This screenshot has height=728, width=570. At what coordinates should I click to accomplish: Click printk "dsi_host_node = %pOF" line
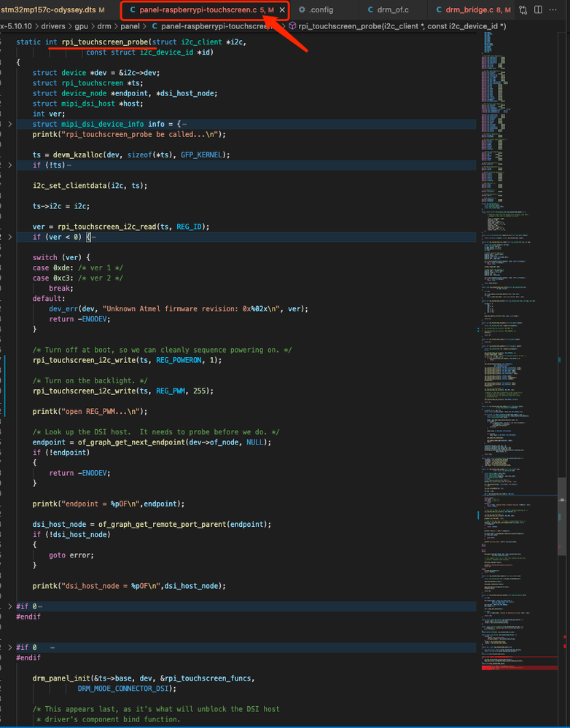pyautogui.click(x=129, y=586)
